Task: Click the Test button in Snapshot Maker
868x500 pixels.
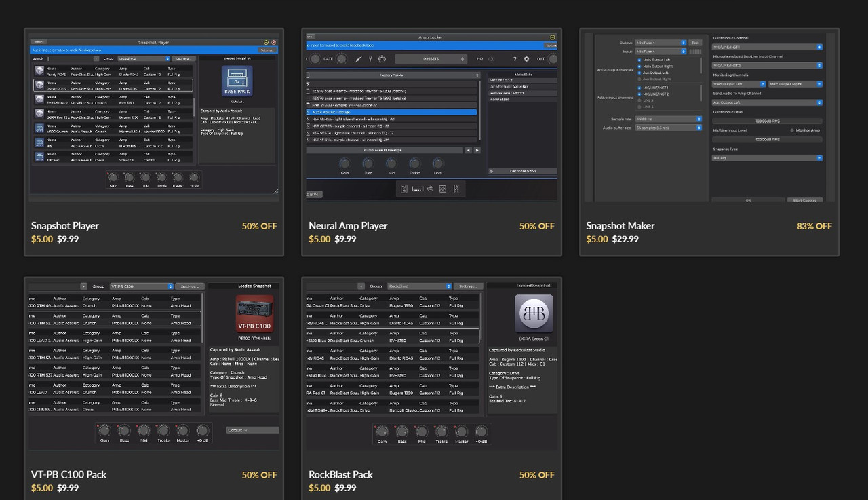Action: pyautogui.click(x=694, y=42)
